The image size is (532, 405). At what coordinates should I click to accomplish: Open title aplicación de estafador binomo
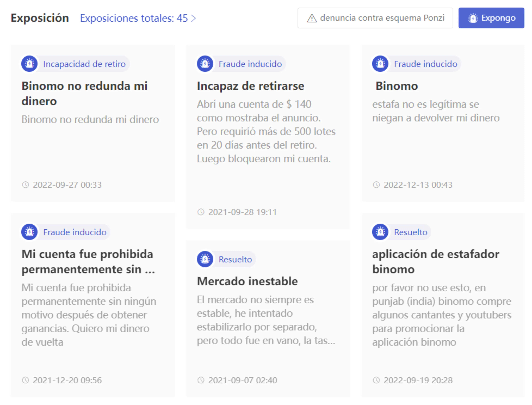coord(436,262)
